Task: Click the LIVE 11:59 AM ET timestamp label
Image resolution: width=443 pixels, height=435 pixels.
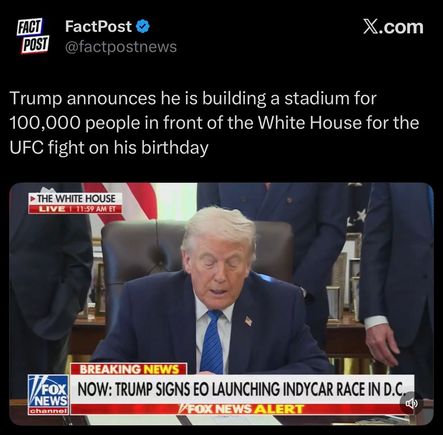Action: pos(75,209)
